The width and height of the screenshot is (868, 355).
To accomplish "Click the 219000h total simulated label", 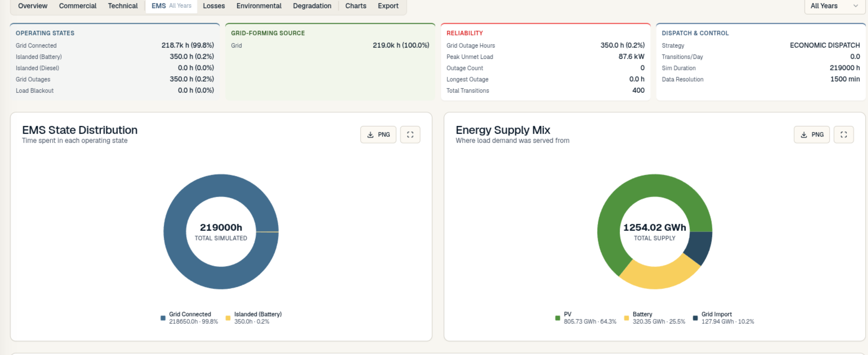I will (x=221, y=227).
